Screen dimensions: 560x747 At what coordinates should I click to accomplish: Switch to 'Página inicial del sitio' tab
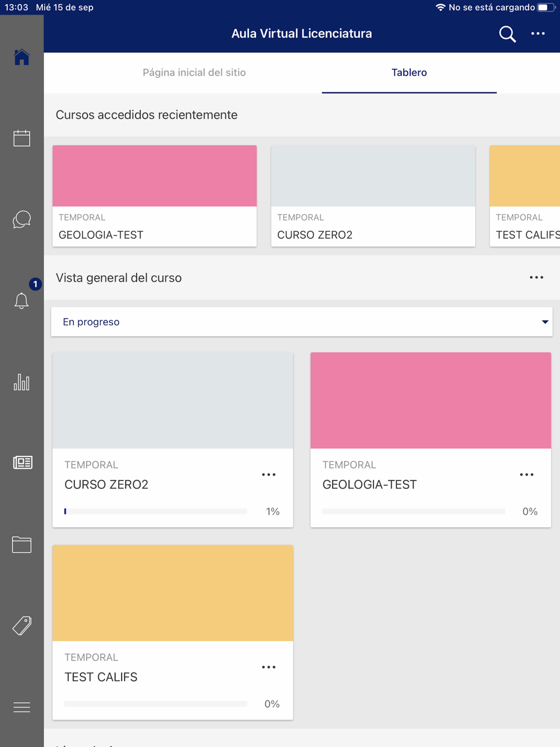[x=194, y=72]
